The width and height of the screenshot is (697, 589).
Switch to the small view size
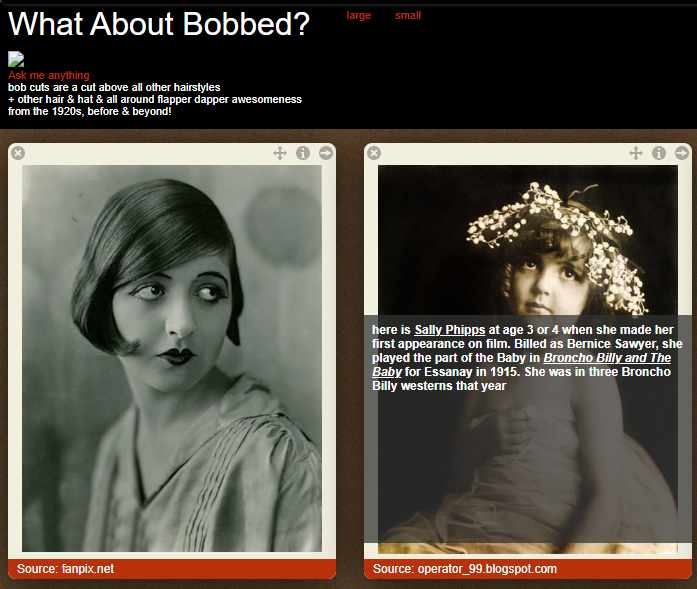tap(408, 15)
